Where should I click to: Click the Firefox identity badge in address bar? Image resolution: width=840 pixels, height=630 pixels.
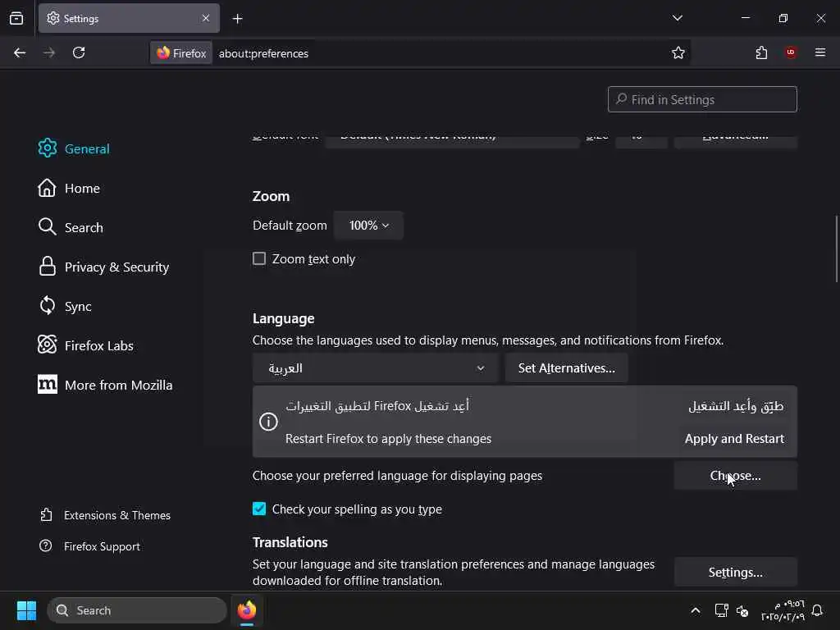pyautogui.click(x=181, y=53)
